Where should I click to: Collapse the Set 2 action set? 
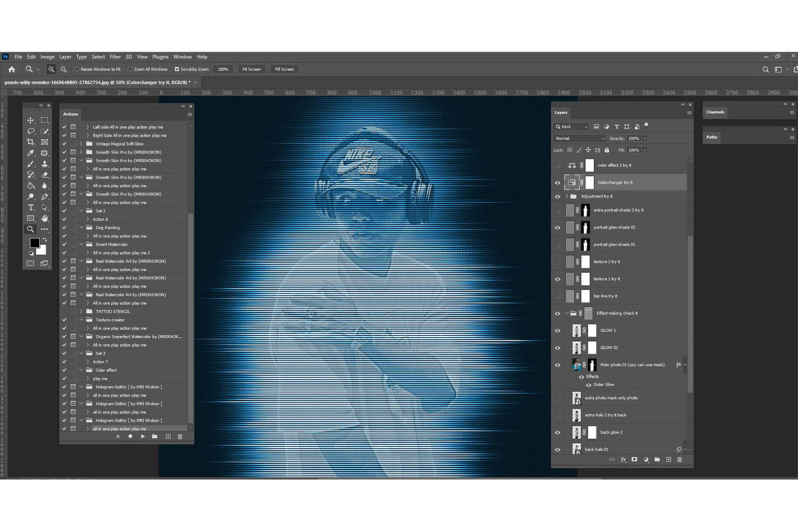(81, 211)
